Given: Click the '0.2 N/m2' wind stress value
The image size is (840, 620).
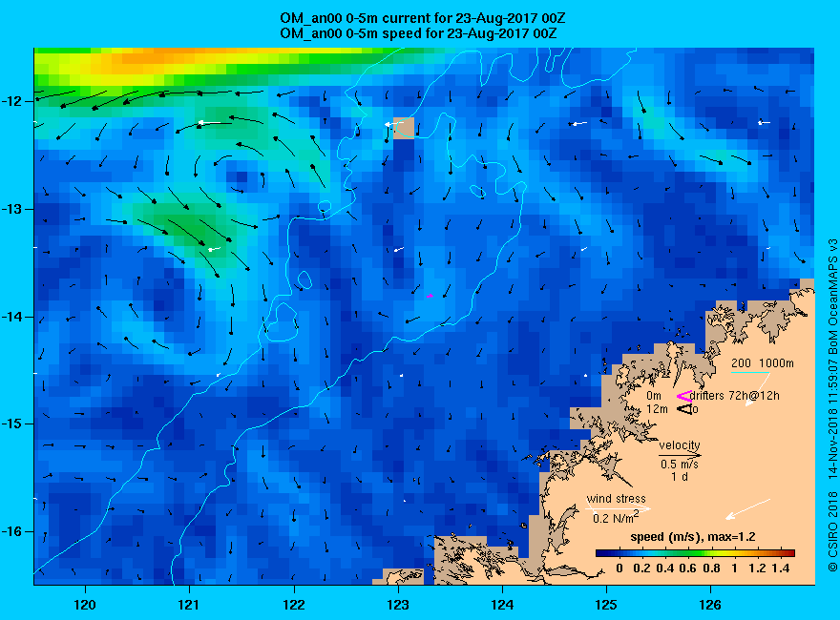Looking at the screenshot, I should 616,518.
